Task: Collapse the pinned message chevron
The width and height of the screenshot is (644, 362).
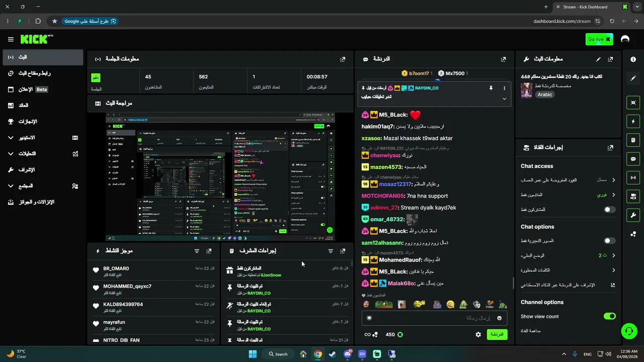Action: coord(504,99)
